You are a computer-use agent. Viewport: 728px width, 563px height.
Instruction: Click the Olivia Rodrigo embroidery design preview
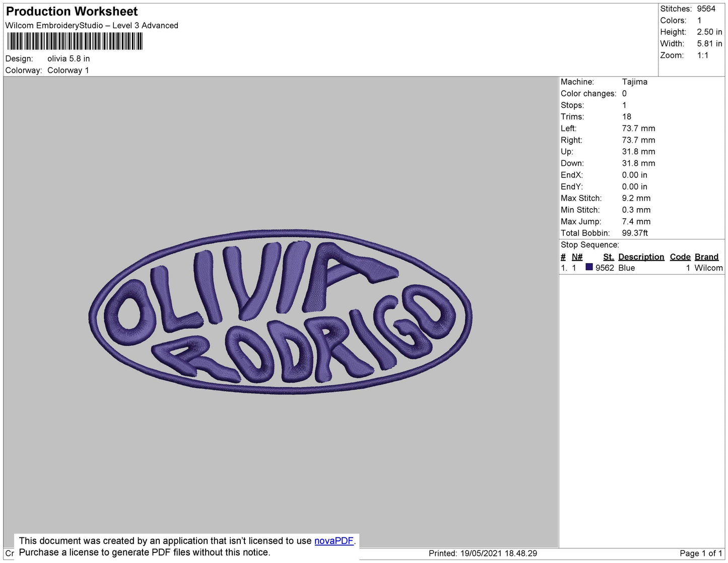point(280,312)
